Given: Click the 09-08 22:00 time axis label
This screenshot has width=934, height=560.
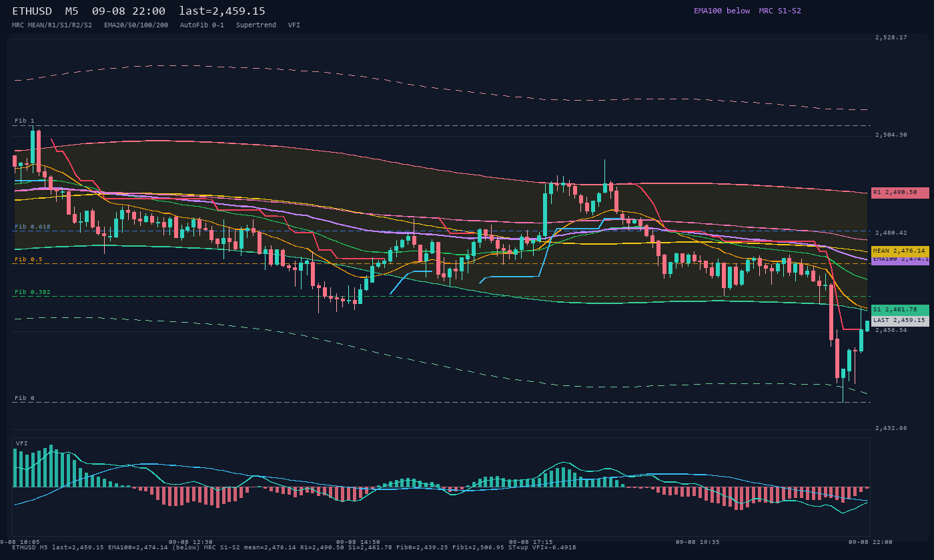Looking at the screenshot, I should [x=871, y=542].
